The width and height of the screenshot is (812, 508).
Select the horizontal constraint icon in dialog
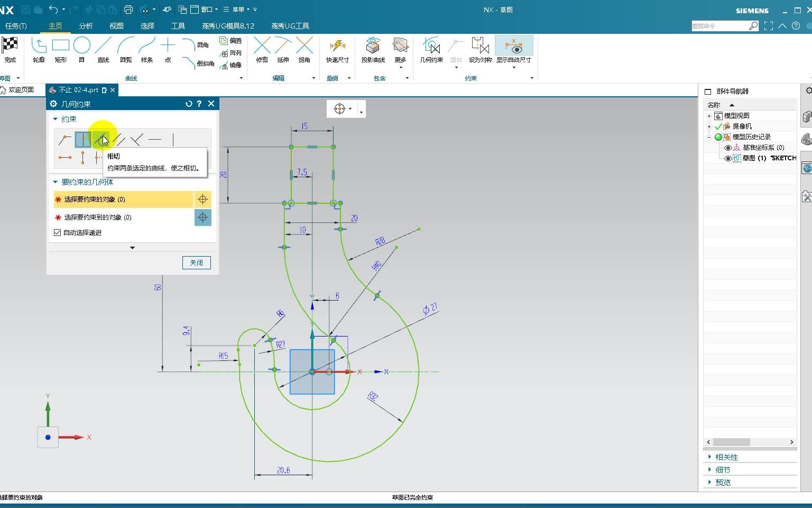pos(155,140)
